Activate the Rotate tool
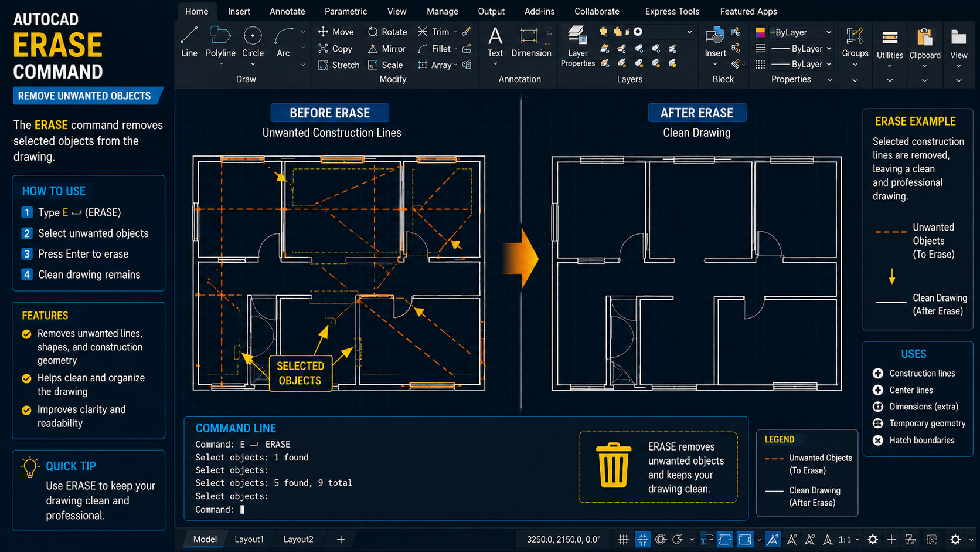The height and width of the screenshot is (552, 980). coord(387,32)
